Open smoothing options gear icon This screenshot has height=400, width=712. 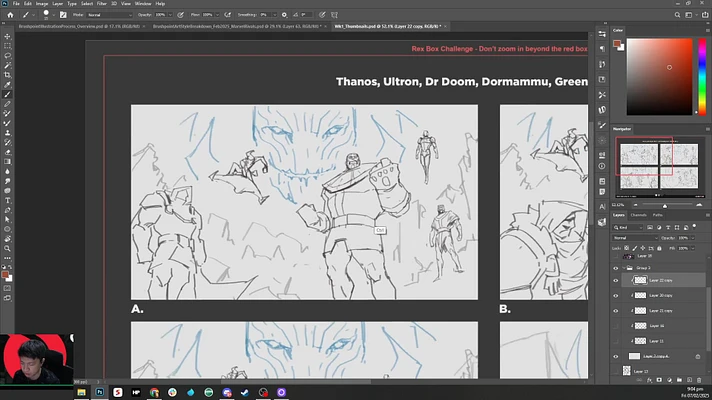pyautogui.click(x=284, y=15)
